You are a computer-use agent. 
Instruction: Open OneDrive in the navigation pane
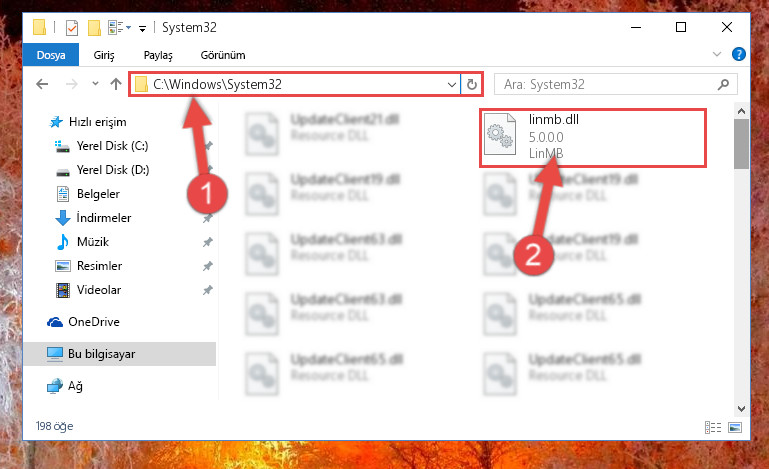(94, 322)
